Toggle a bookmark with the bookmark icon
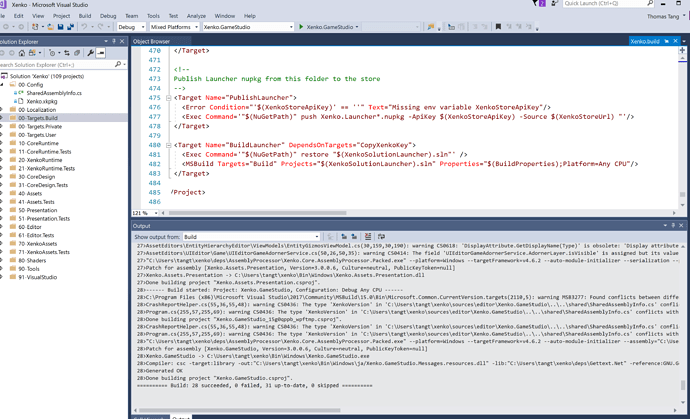 click(x=498, y=27)
